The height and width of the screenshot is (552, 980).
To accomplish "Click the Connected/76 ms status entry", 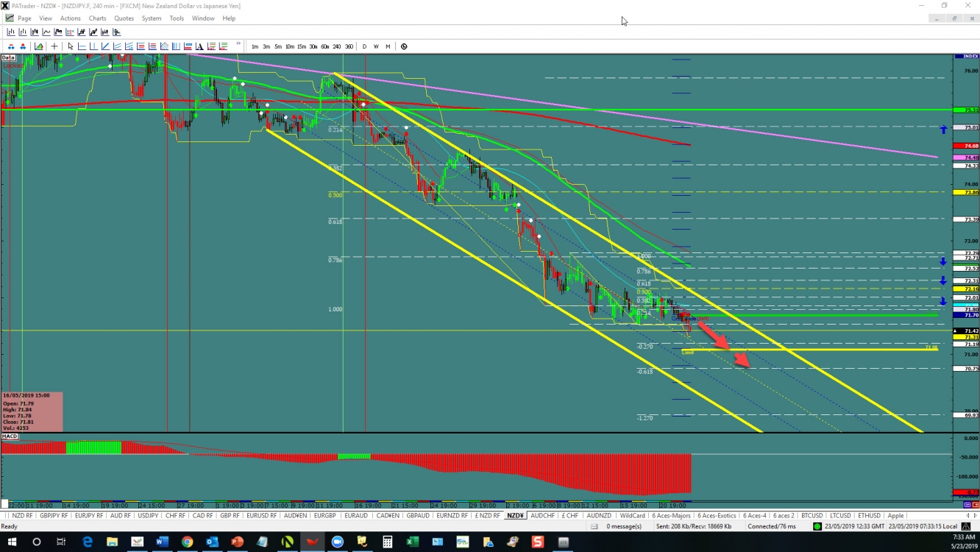I will tap(772, 526).
